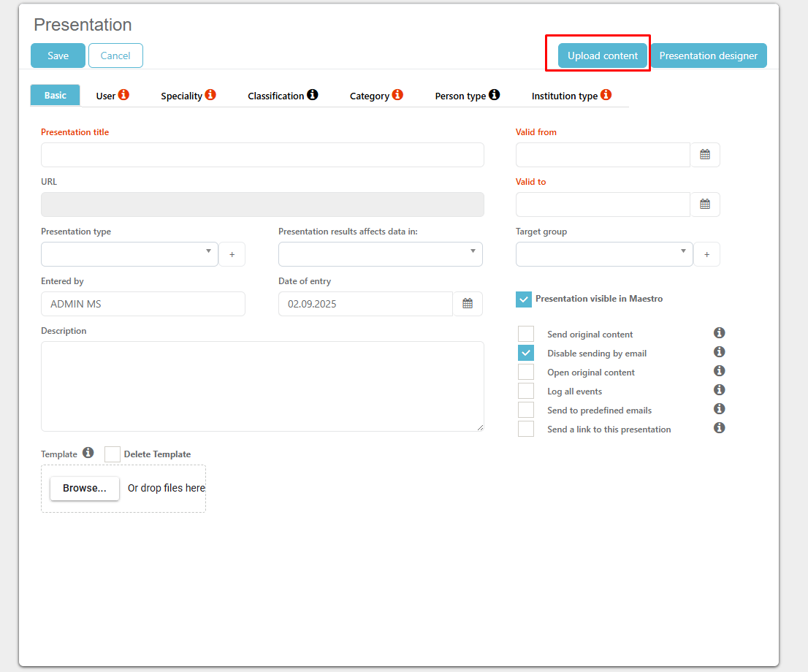The width and height of the screenshot is (808, 672).
Task: Click info icon next to Template label
Action: pos(88,453)
